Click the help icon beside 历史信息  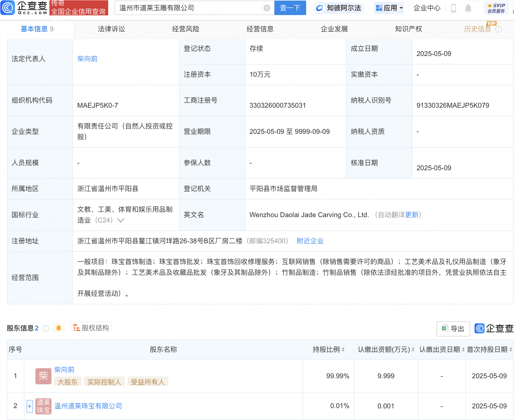pyautogui.click(x=498, y=29)
